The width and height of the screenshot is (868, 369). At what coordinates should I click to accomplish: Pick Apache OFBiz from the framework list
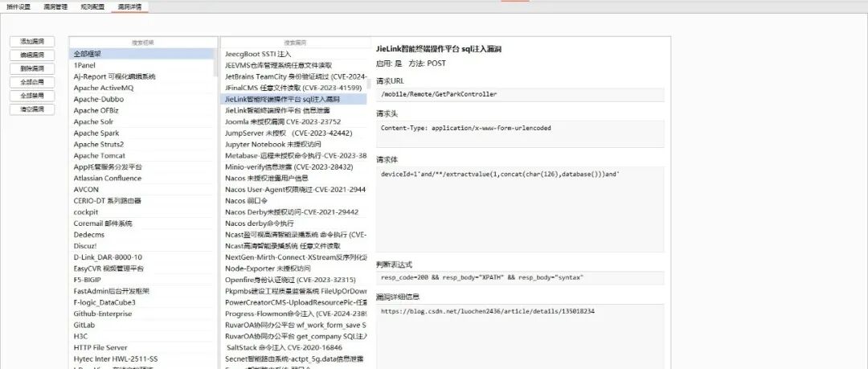(141, 110)
